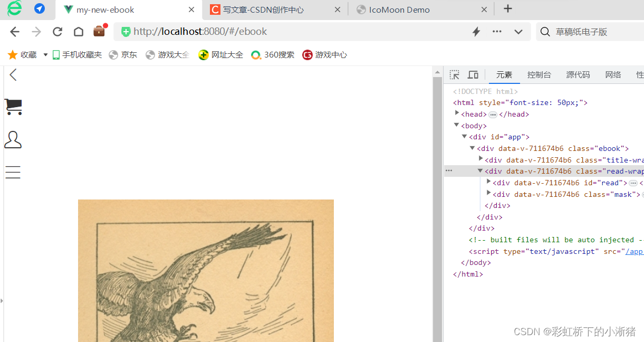The height and width of the screenshot is (342, 644).
Task: Open a new browser tab
Action: [x=508, y=9]
